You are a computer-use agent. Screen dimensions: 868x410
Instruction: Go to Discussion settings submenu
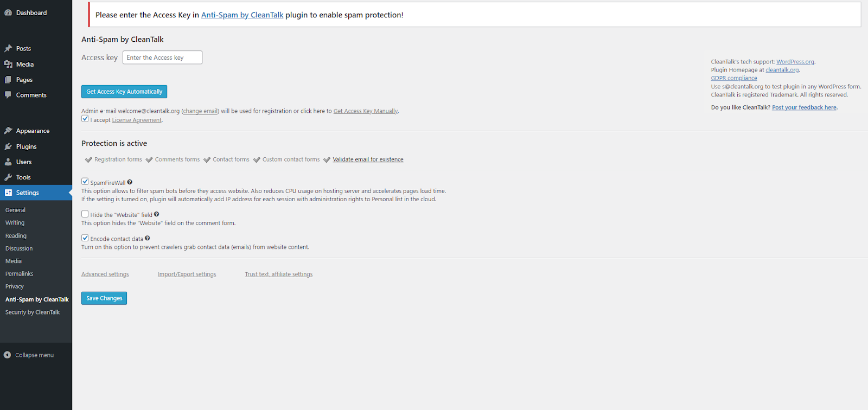pos(19,248)
